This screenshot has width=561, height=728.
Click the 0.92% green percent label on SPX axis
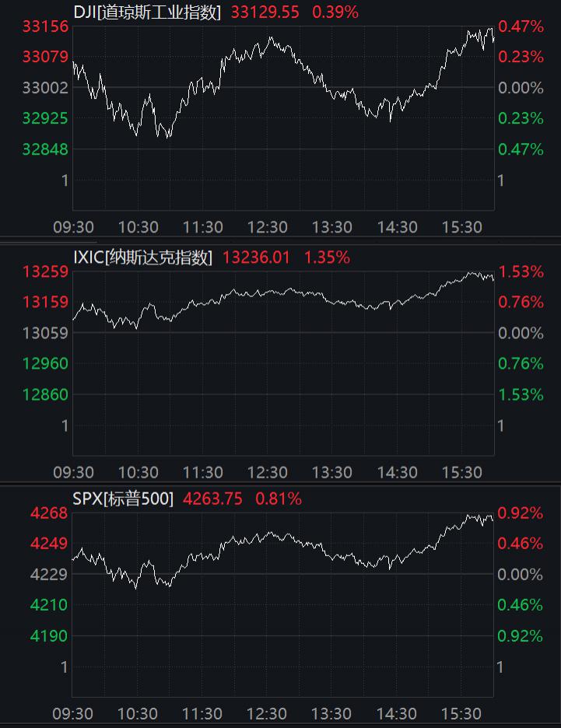(521, 636)
